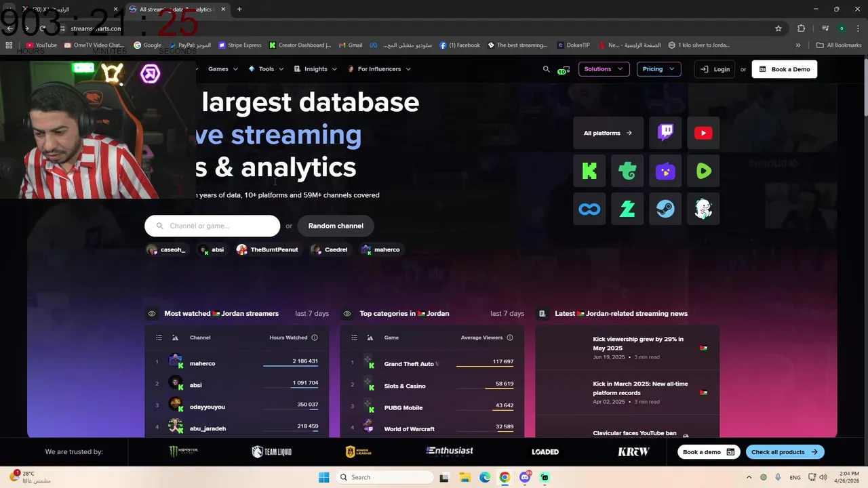This screenshot has height=488, width=868.
Task: Open the white dinosaur platform tile
Action: coord(703,209)
